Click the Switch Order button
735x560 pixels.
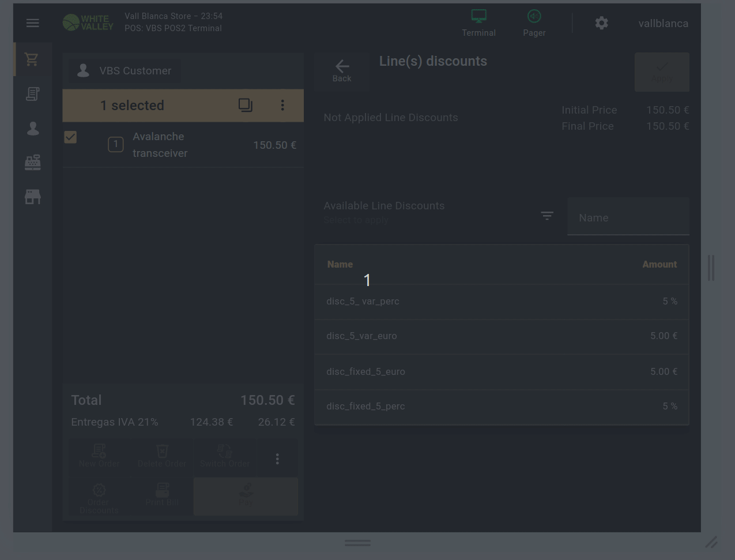point(225,457)
